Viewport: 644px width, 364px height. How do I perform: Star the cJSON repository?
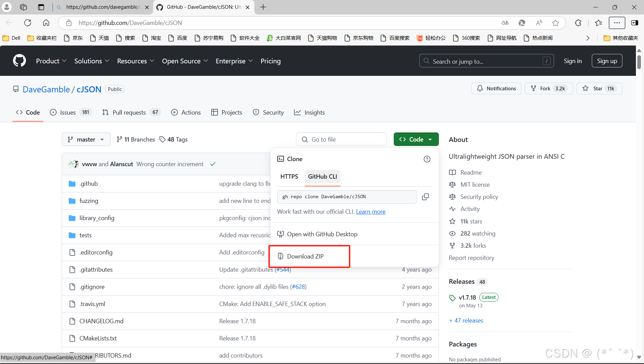point(599,89)
